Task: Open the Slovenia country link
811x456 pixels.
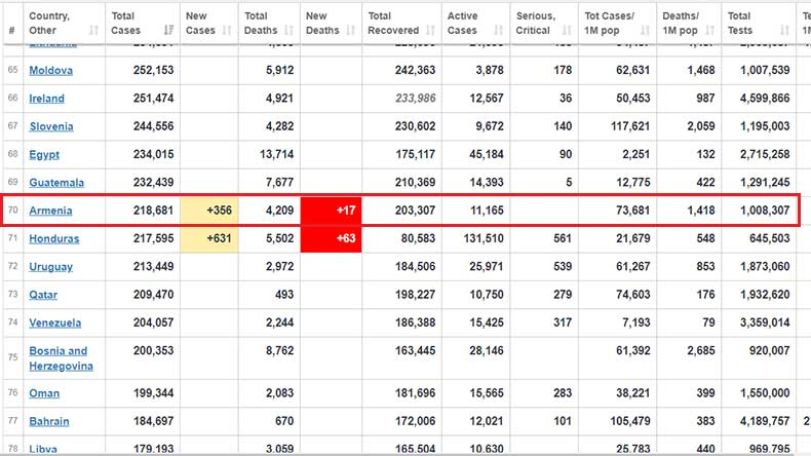Action: click(x=51, y=126)
